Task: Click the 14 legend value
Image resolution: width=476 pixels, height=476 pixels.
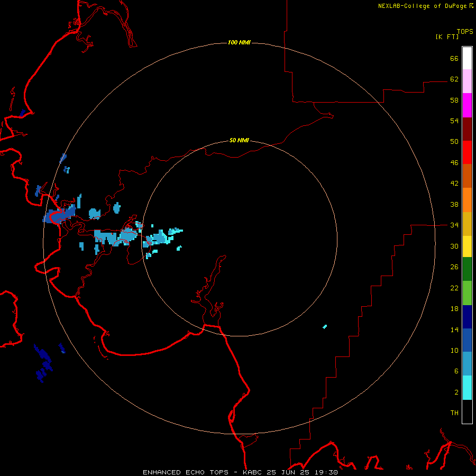Action: tap(454, 329)
